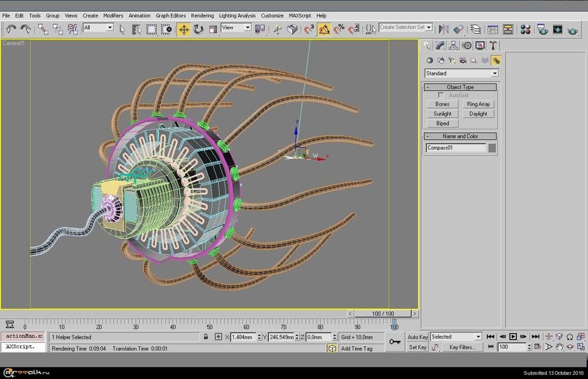Image resolution: width=588 pixels, height=379 pixels.
Task: Collapse the Object Type rollout
Action: coord(460,87)
